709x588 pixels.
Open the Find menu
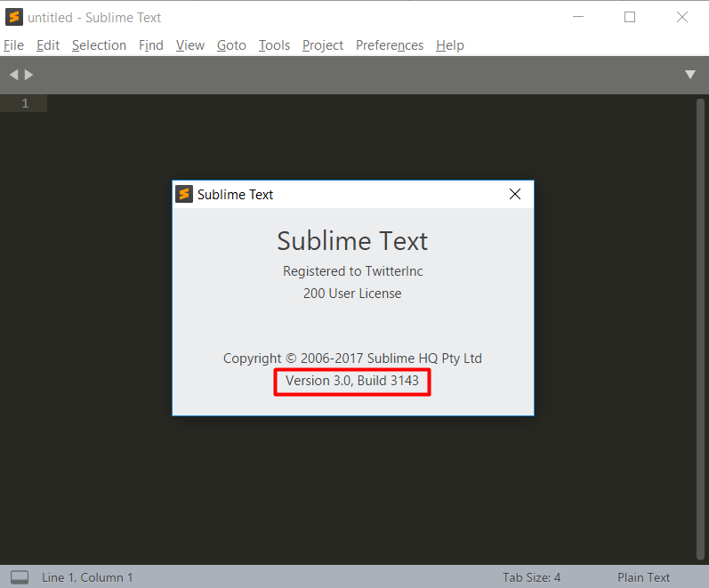pos(151,45)
